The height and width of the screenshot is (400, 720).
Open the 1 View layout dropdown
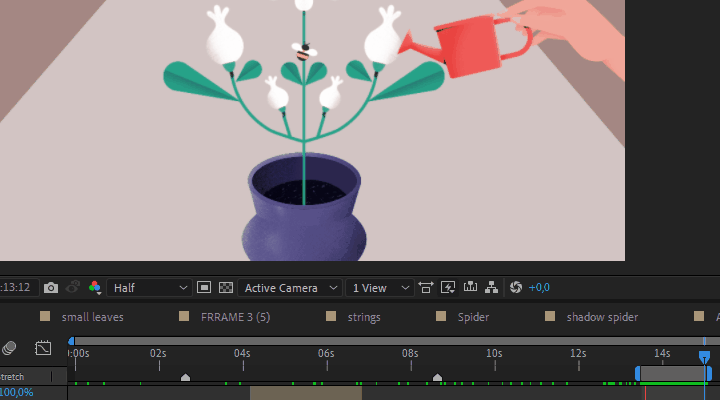380,288
